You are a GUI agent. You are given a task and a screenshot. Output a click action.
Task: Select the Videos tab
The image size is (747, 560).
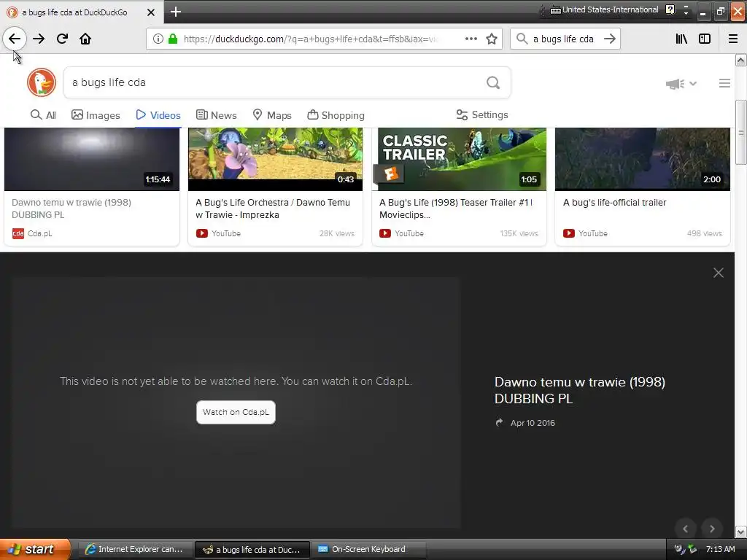coord(158,115)
